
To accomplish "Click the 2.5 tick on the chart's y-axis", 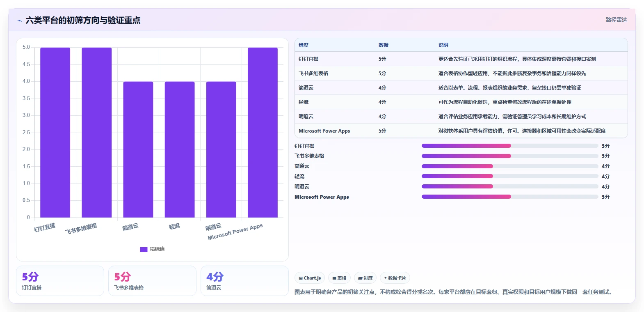I will (26, 133).
